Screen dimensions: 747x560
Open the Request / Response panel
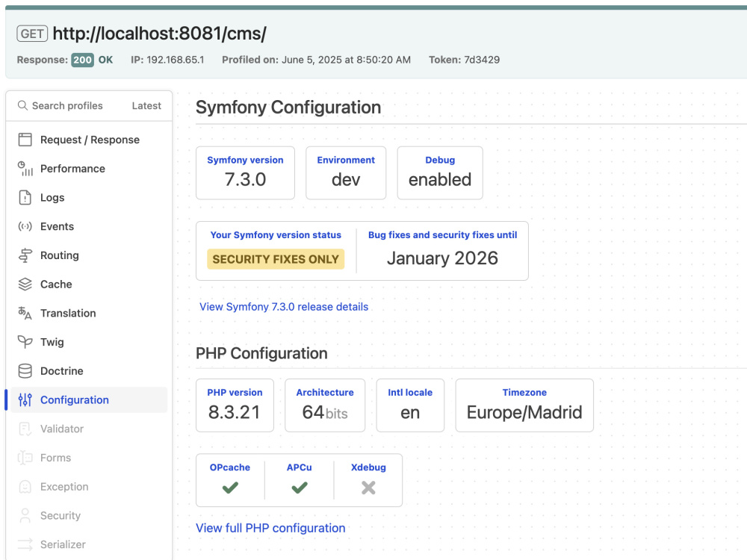(89, 140)
